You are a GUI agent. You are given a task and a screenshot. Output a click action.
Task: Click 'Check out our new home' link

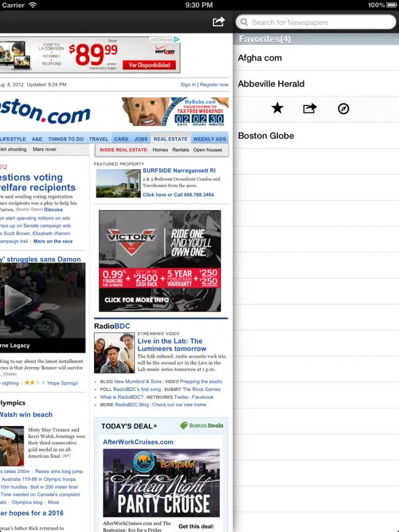[x=179, y=405]
